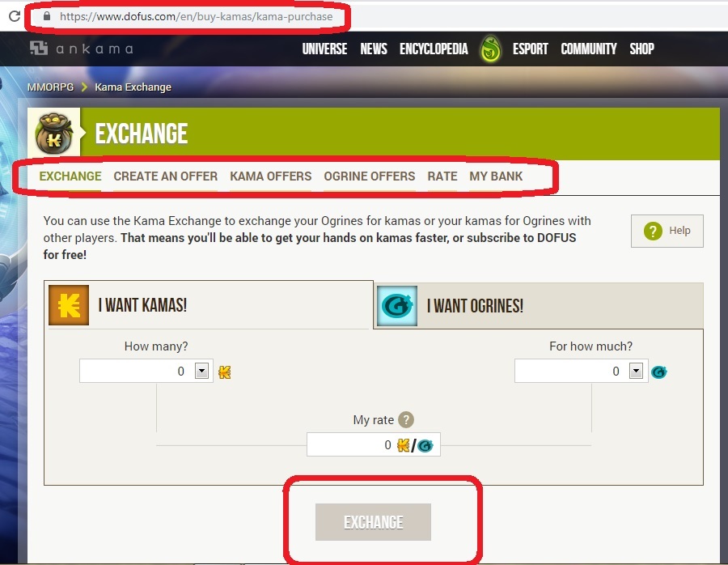Open the My Bank tab
The height and width of the screenshot is (565, 728).
click(x=496, y=176)
